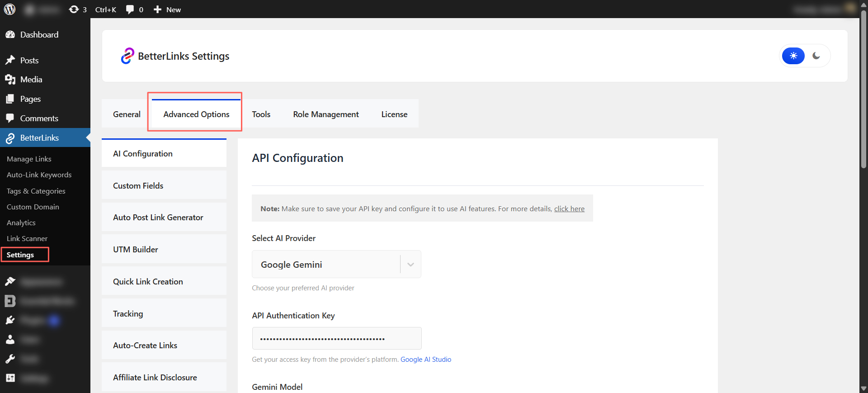Screen dimensions: 868x393
Task: Open Custom Fields section
Action: pos(164,185)
